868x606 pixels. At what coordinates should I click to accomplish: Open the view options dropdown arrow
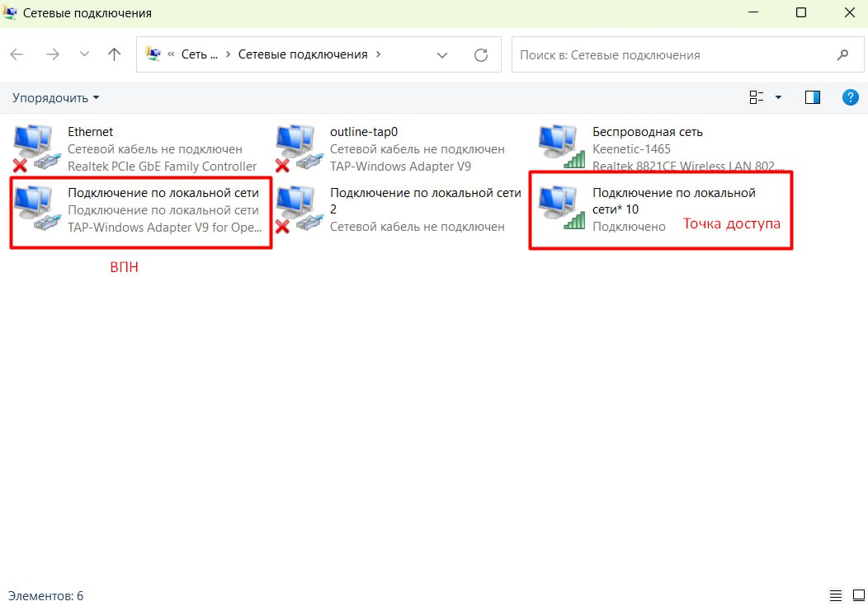pyautogui.click(x=778, y=97)
